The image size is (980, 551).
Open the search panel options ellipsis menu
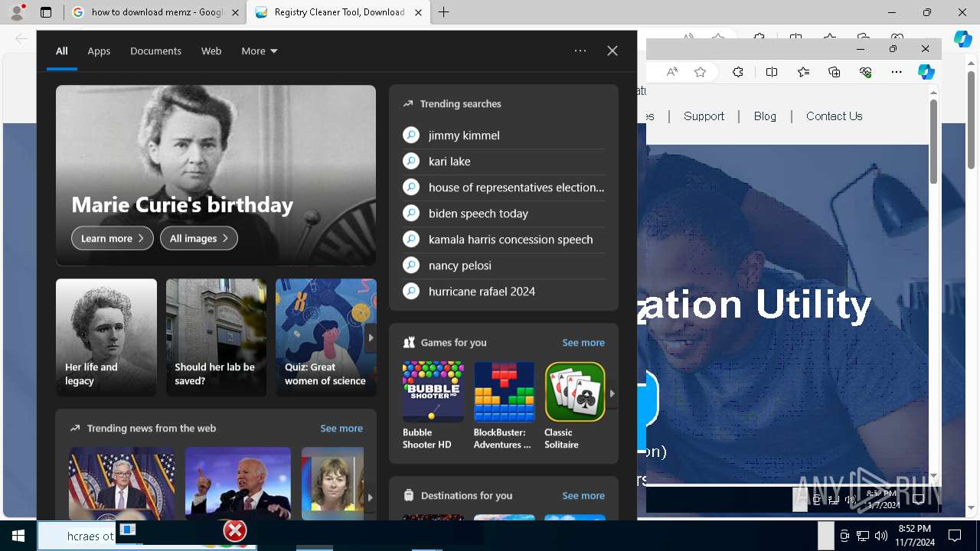click(580, 51)
